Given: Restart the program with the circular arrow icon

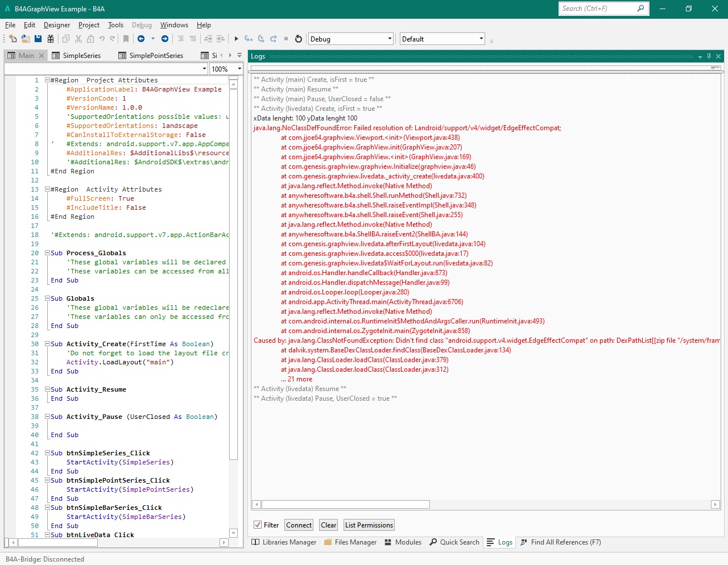Looking at the screenshot, I should click(299, 39).
